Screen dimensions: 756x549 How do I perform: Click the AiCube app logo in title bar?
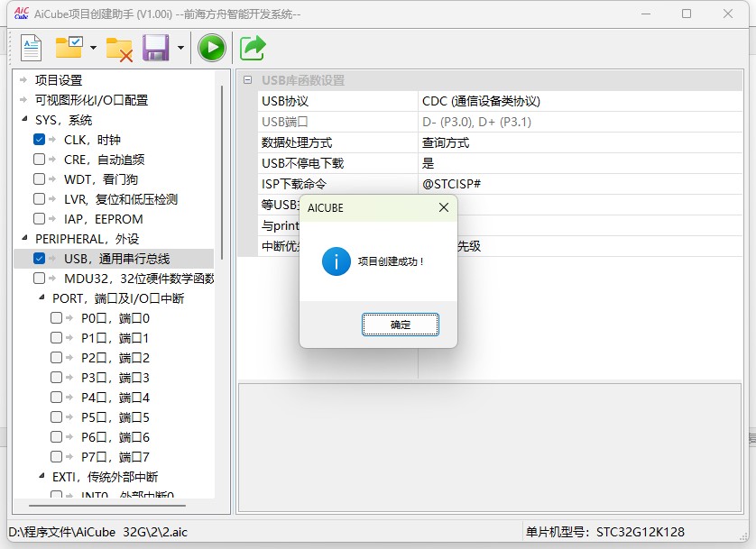22,14
